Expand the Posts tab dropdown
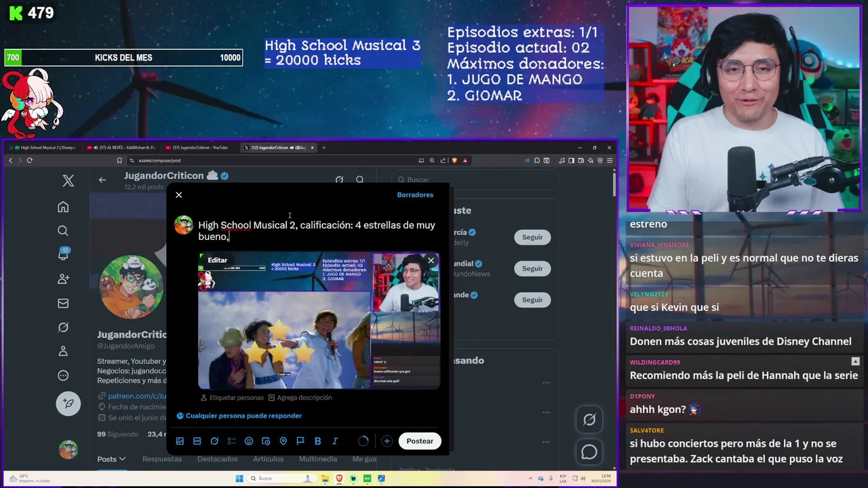This screenshot has height=488, width=868. pyautogui.click(x=111, y=459)
